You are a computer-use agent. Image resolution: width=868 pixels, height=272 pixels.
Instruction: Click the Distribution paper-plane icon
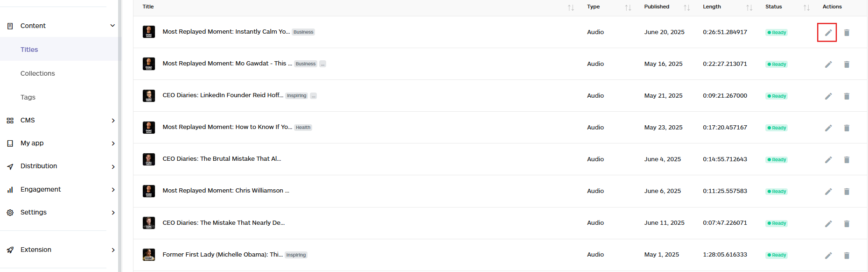click(x=10, y=166)
